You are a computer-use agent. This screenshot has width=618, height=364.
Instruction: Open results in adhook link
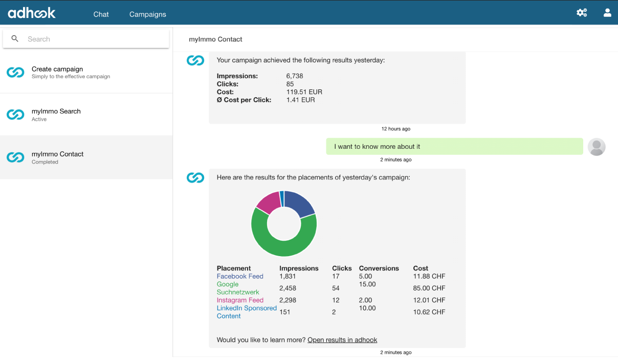342,339
